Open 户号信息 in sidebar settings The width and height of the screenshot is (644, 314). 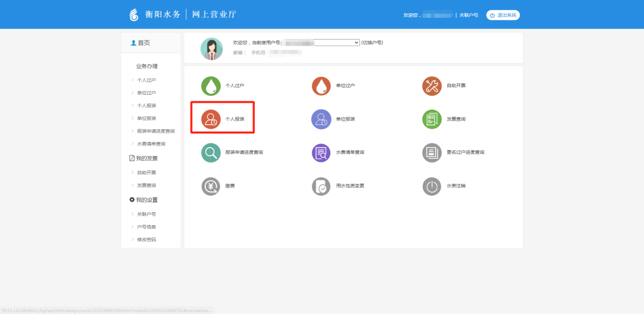[x=146, y=227]
